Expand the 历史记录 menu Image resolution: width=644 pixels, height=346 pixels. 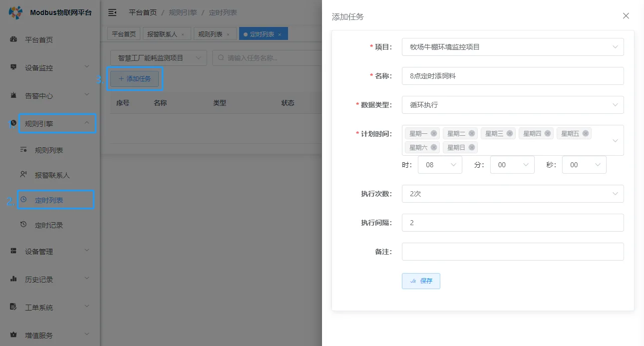point(87,279)
